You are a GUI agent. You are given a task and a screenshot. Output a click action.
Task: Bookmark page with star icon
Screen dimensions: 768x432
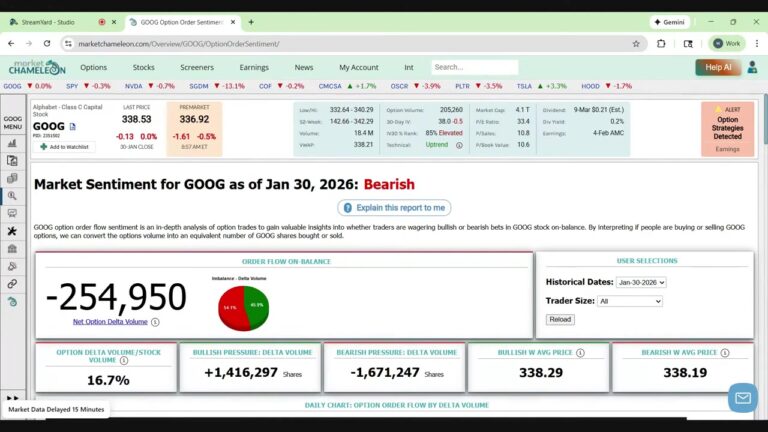coord(636,44)
